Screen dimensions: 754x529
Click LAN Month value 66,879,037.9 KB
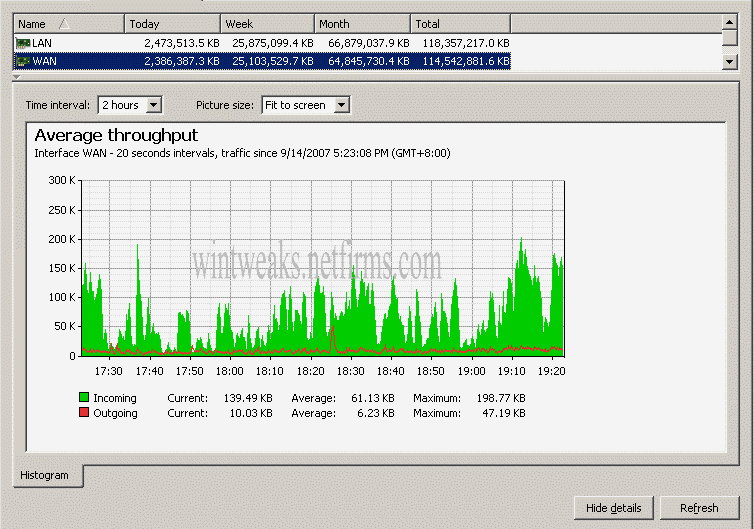(369, 43)
